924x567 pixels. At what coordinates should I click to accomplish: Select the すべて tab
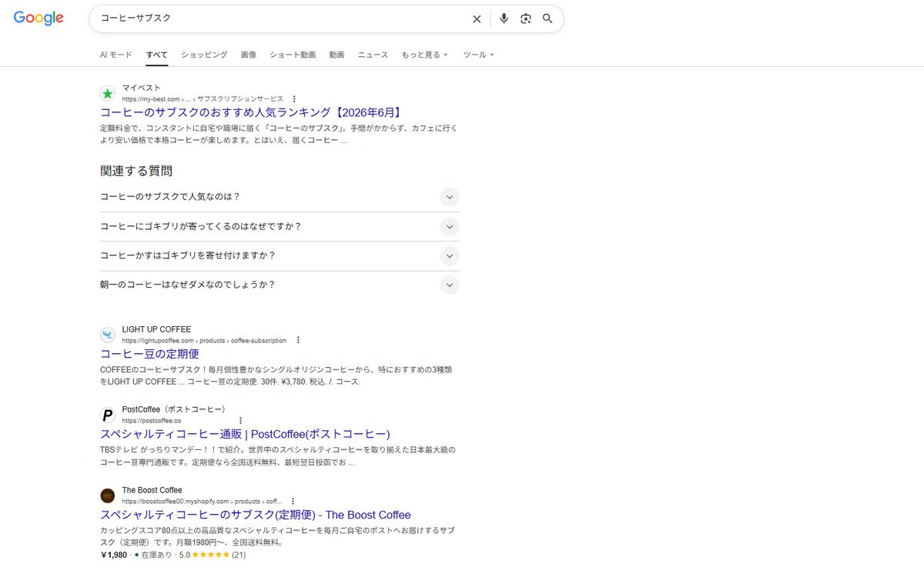[157, 55]
